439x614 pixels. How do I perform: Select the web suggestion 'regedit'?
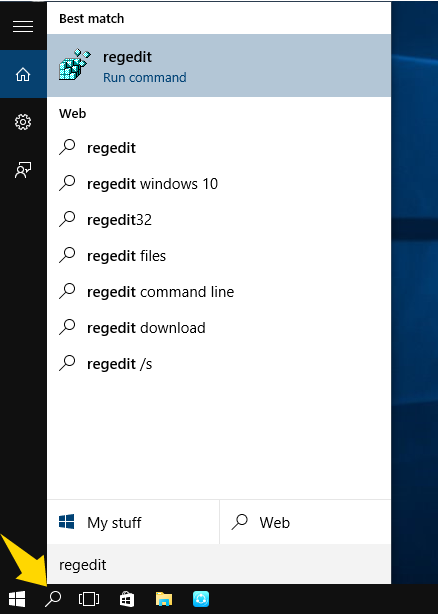point(219,148)
